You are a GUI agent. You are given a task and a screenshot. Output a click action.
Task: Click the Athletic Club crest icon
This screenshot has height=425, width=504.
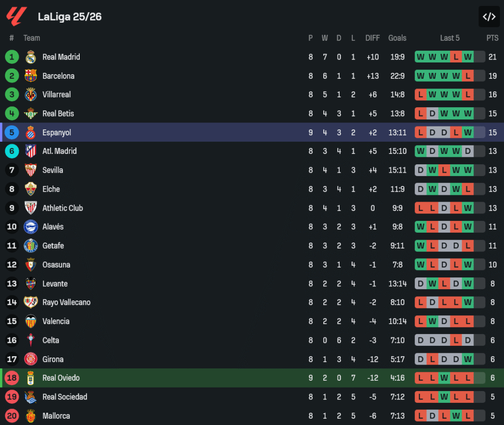point(31,208)
